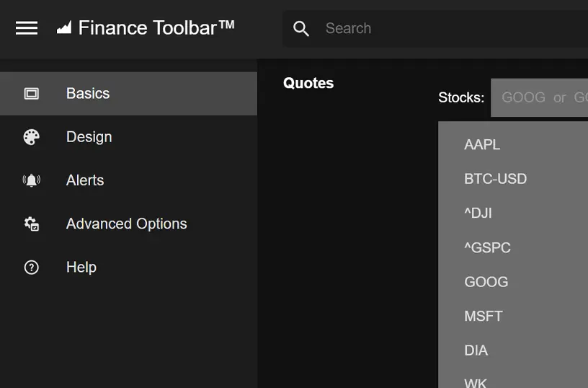The width and height of the screenshot is (588, 388).
Task: Click the Stocks ticker input field
Action: coord(539,97)
